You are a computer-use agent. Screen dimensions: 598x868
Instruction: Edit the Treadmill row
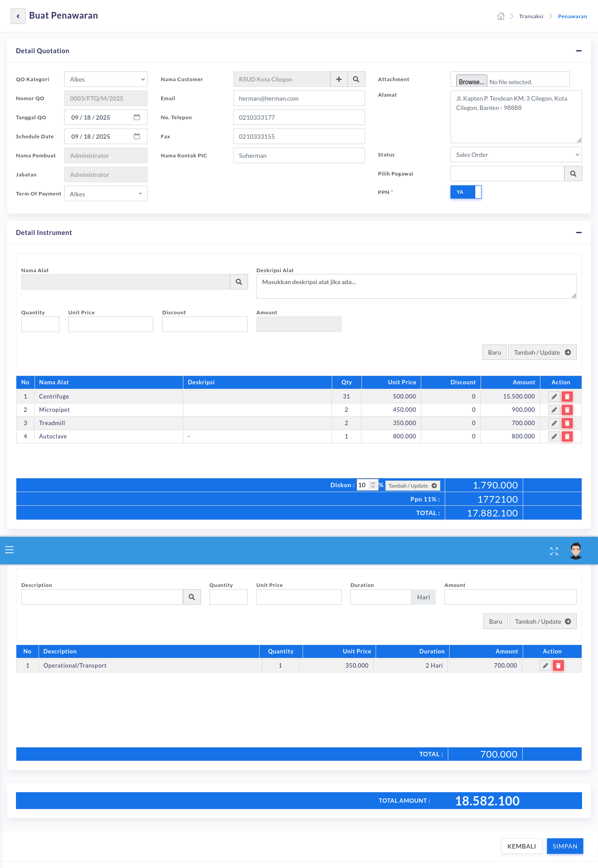tap(554, 423)
